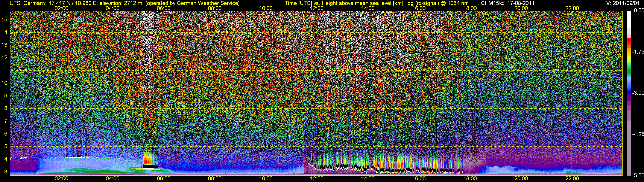Select the 02:00 label on bottom axis

[x=61, y=179]
